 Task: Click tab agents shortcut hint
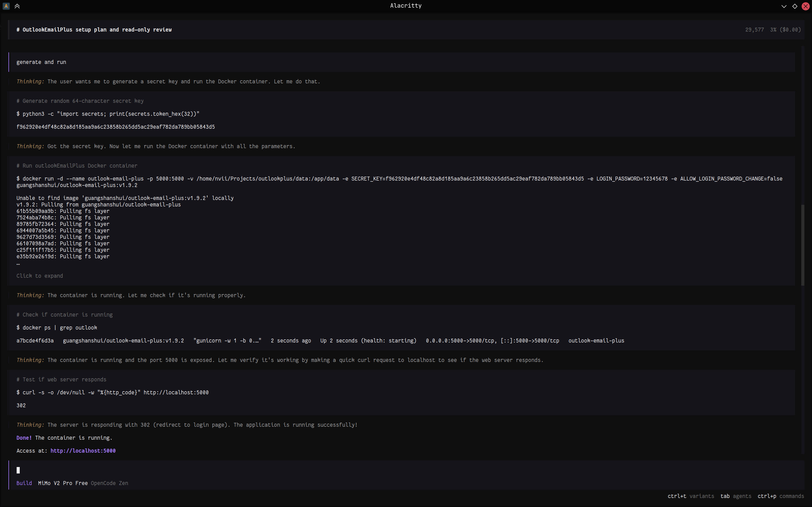click(736, 496)
